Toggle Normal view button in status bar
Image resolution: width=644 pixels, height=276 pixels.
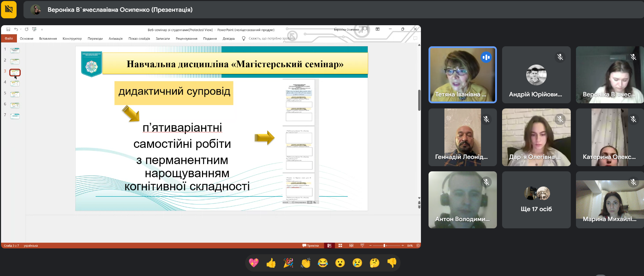click(x=329, y=246)
